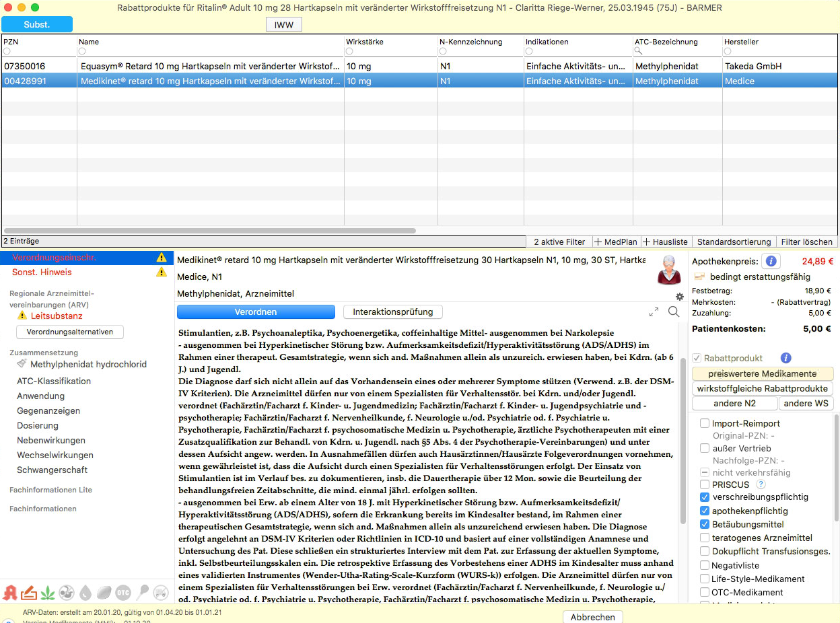Open Gegenanzeigen in the sidebar
The height and width of the screenshot is (623, 840).
pos(48,411)
